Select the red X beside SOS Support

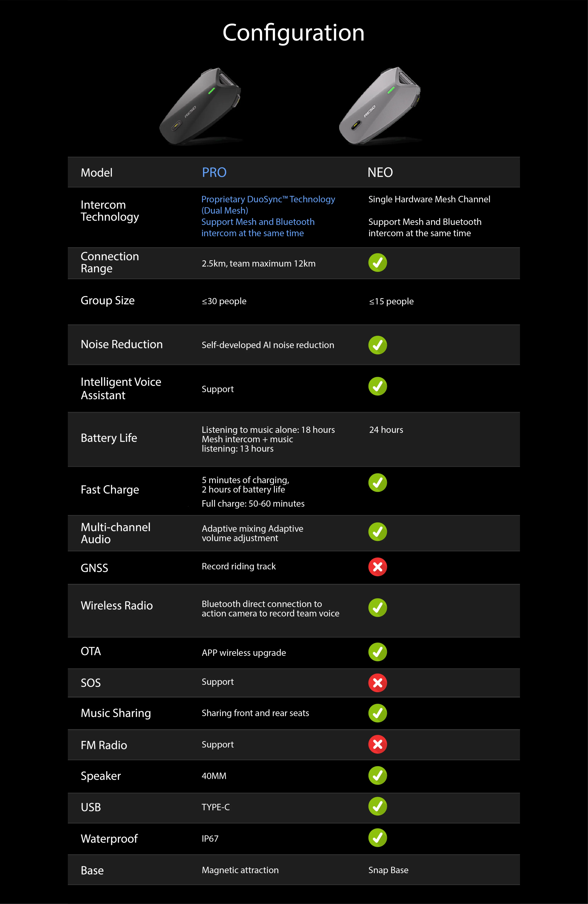click(377, 683)
